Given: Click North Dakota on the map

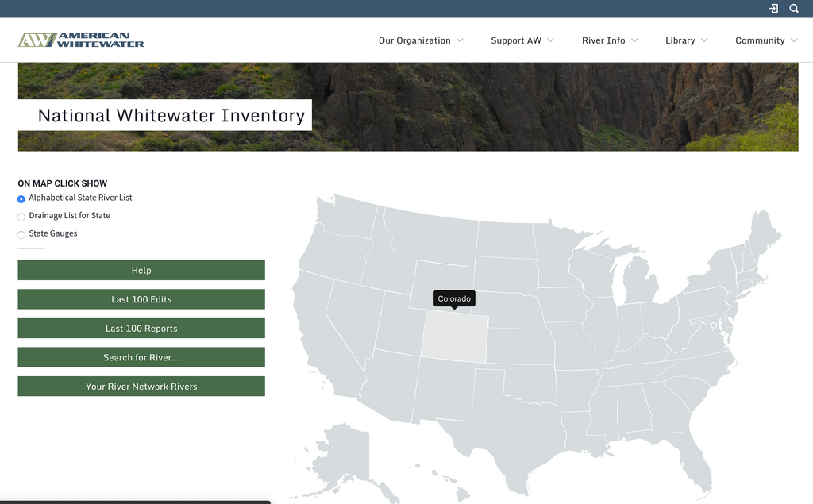Looking at the screenshot, I should pos(506,240).
